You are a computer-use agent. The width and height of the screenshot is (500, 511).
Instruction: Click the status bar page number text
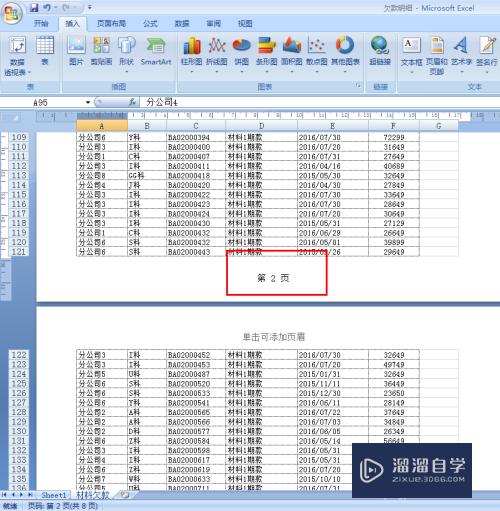(63, 506)
